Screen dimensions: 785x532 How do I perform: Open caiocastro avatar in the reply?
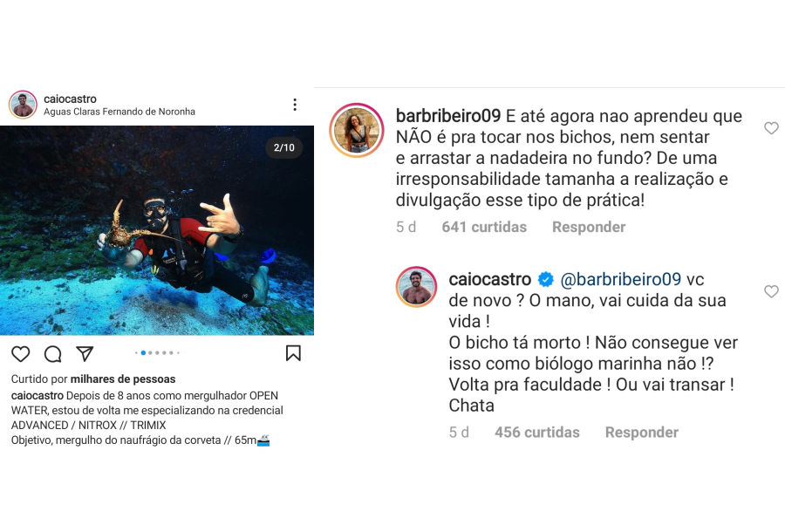(x=416, y=286)
